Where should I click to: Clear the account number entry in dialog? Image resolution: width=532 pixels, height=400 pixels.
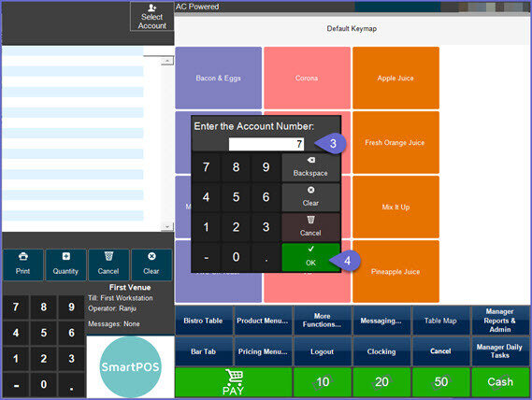(x=310, y=197)
